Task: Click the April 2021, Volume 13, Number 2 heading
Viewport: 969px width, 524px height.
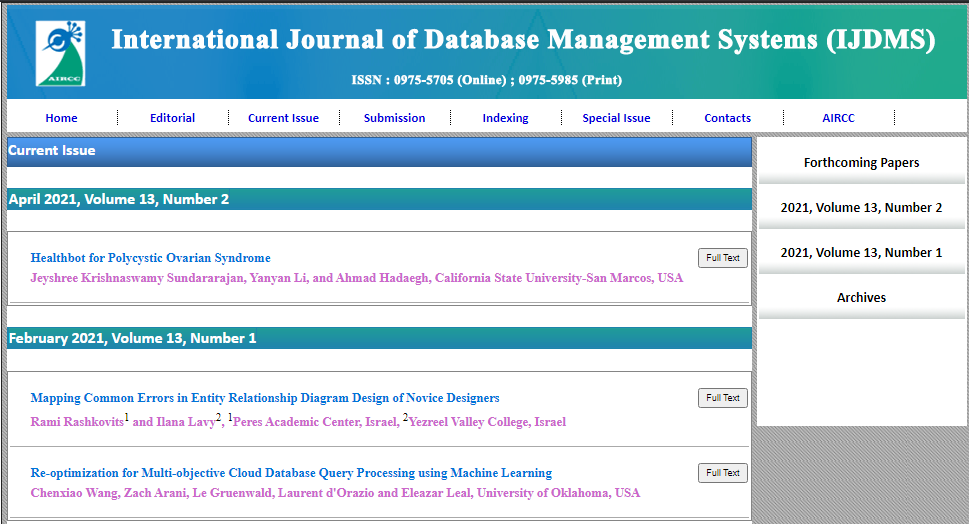Action: tap(379, 199)
